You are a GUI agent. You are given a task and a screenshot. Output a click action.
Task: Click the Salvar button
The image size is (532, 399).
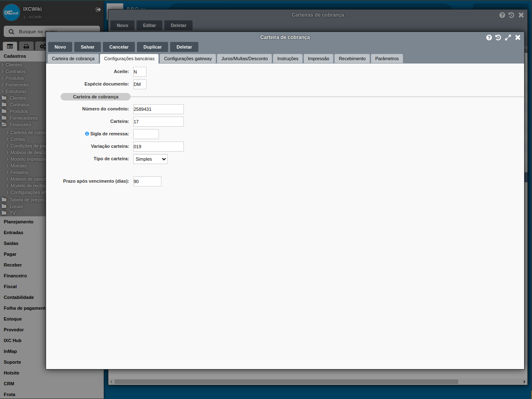(x=88, y=47)
